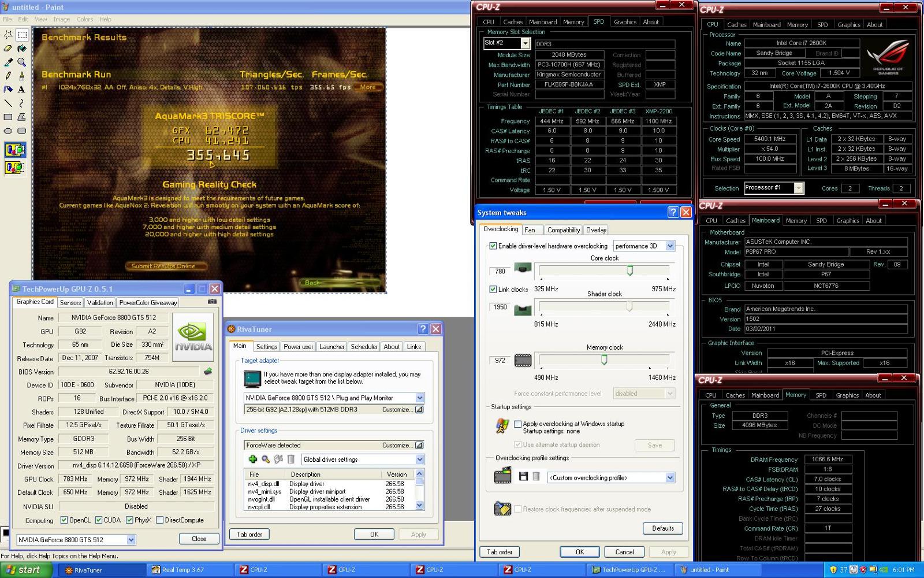
Task: Select the Brush tool in Paint
Action: coord(22,76)
